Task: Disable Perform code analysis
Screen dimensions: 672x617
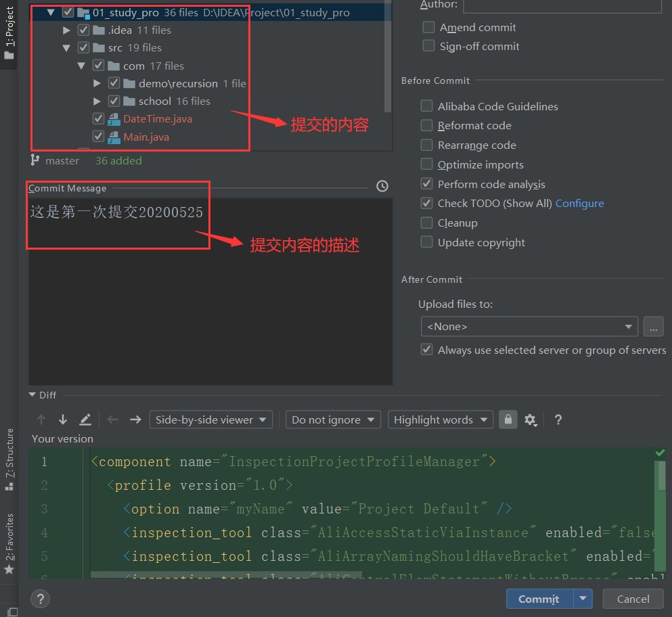Action: (x=426, y=184)
